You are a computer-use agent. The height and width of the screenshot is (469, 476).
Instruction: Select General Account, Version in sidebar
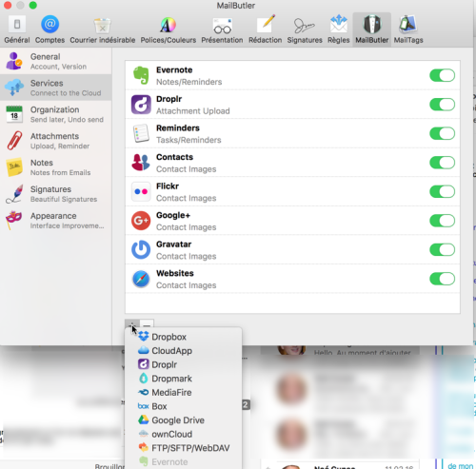(56, 61)
